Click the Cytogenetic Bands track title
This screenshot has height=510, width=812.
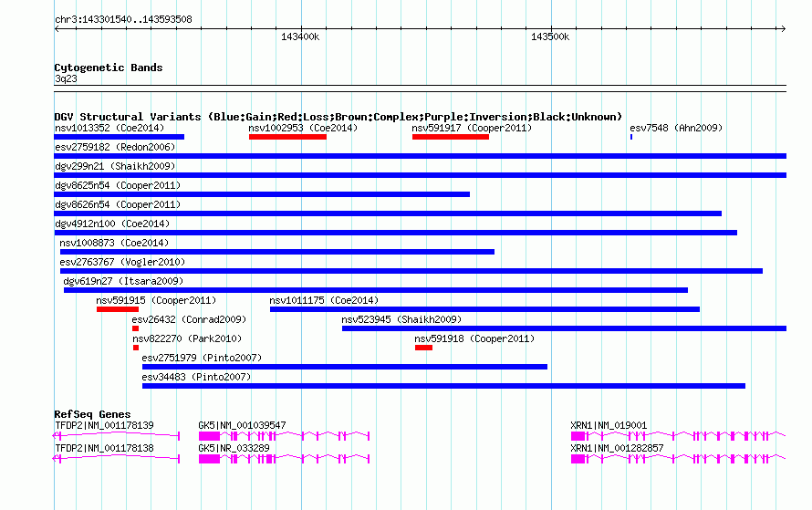tap(109, 68)
